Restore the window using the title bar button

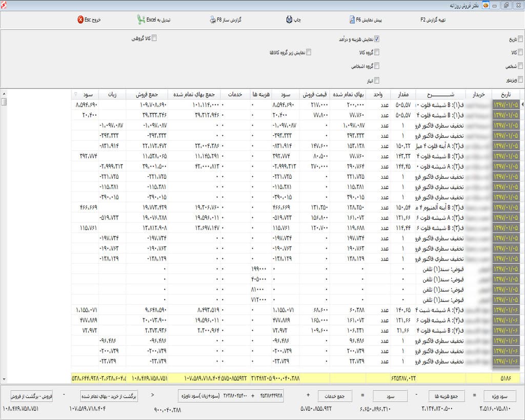pyautogui.click(x=506, y=5)
